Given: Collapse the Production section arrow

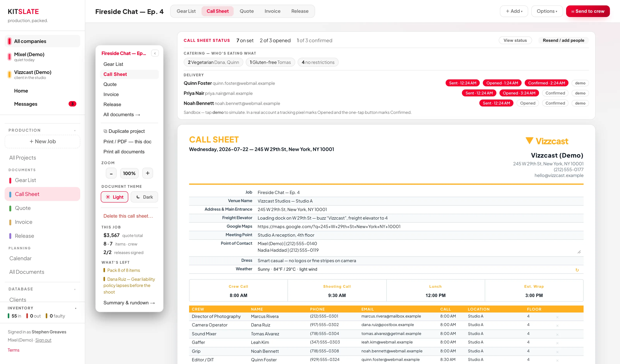Looking at the screenshot, I should pos(75,130).
